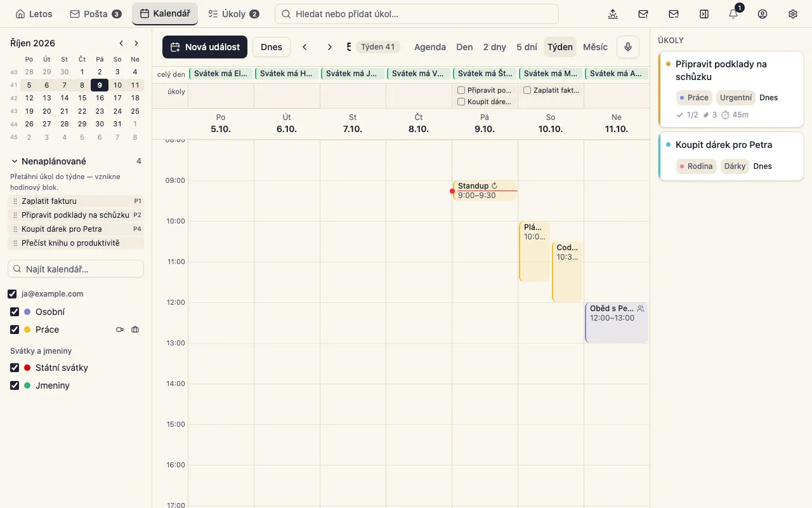This screenshot has height=508, width=812.
Task: Click the briefcase icon beside Práce
Action: (135, 330)
